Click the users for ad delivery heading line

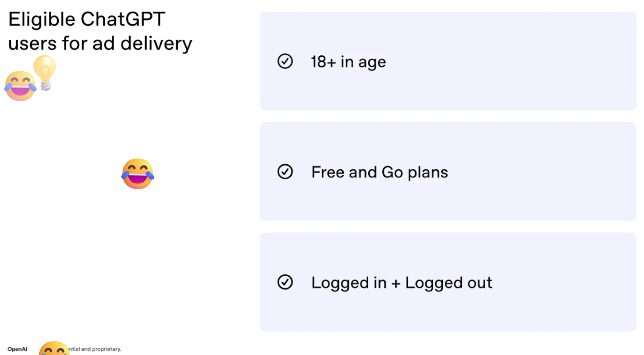pyautogui.click(x=100, y=44)
